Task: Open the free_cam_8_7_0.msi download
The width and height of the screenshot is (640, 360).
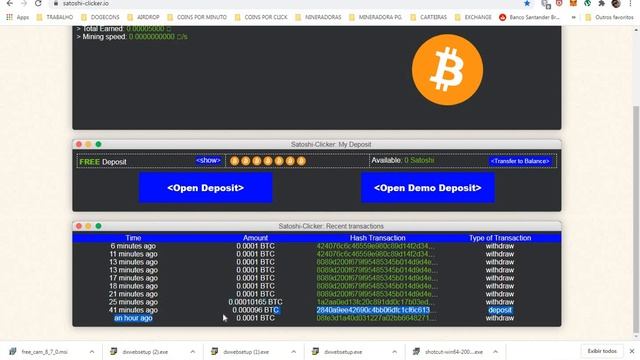Action: point(44,351)
